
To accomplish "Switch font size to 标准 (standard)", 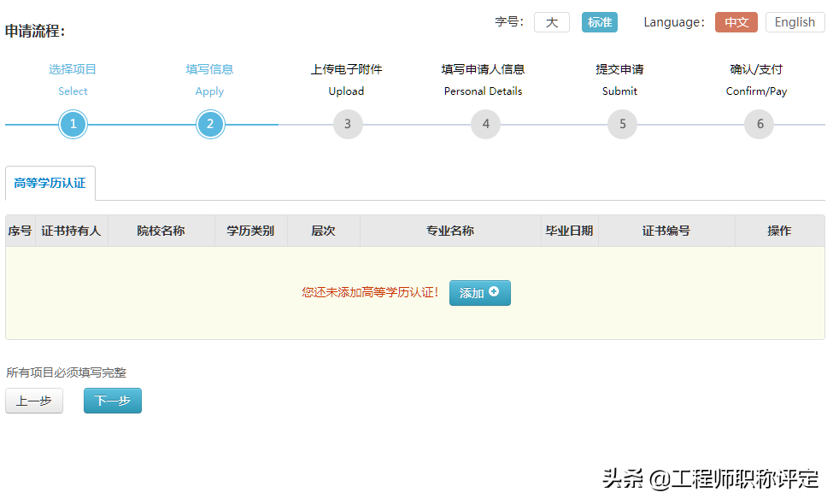I will point(600,22).
